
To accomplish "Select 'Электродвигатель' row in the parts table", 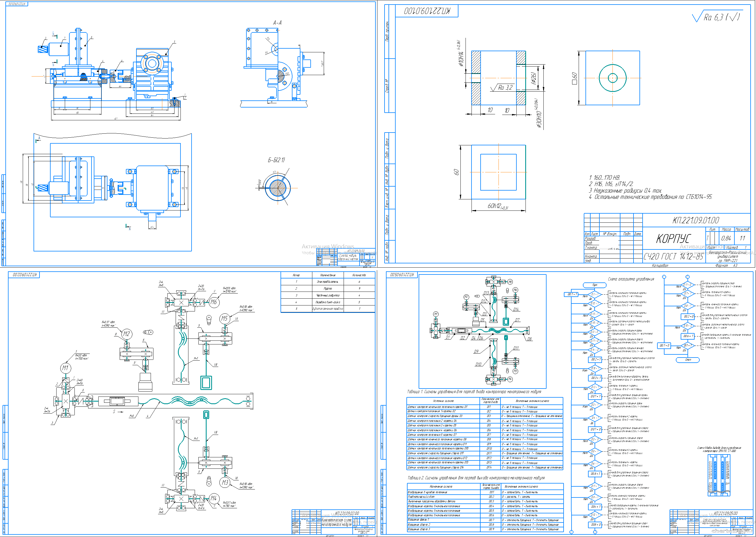I will (327, 282).
